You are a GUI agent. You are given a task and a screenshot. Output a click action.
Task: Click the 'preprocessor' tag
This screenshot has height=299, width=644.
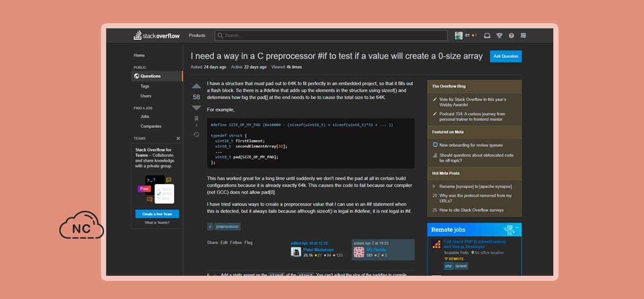point(228,226)
